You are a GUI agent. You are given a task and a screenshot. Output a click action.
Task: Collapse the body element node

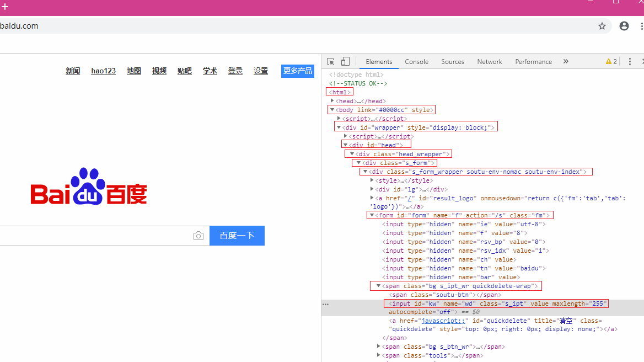332,110
